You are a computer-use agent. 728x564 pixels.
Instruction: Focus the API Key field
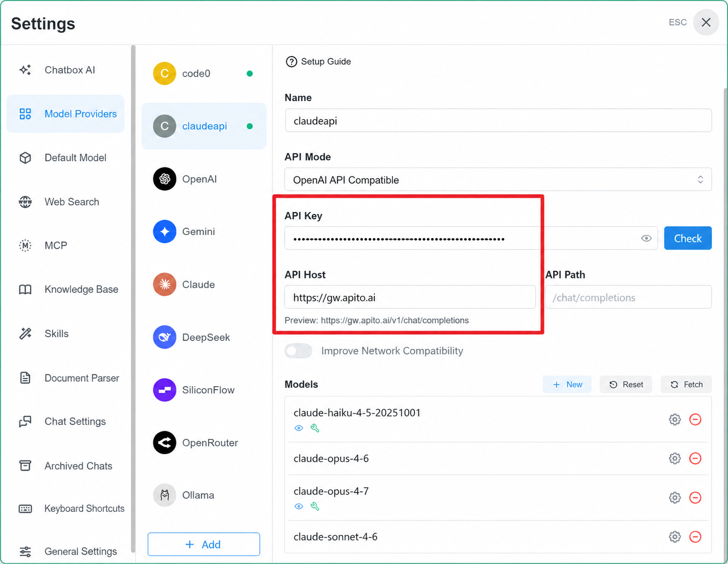[471, 238]
